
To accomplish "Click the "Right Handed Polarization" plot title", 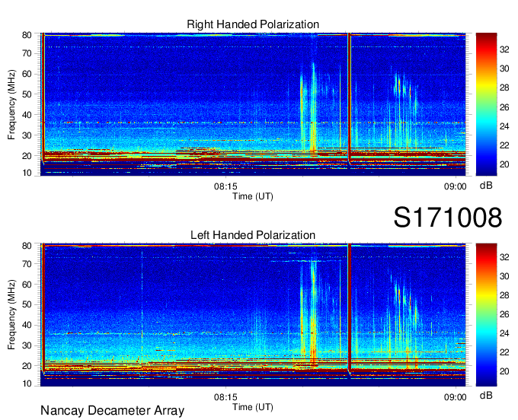I will point(253,24).
